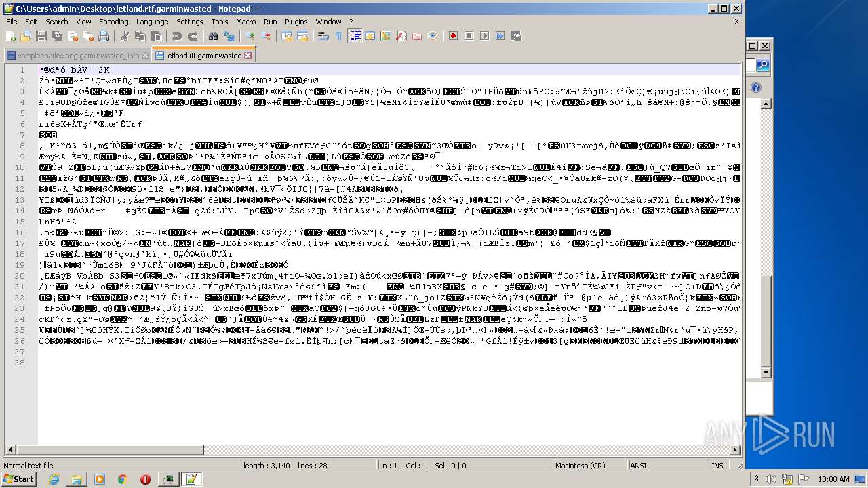Select the letland.rtf.garminwasted tab

pos(203,56)
